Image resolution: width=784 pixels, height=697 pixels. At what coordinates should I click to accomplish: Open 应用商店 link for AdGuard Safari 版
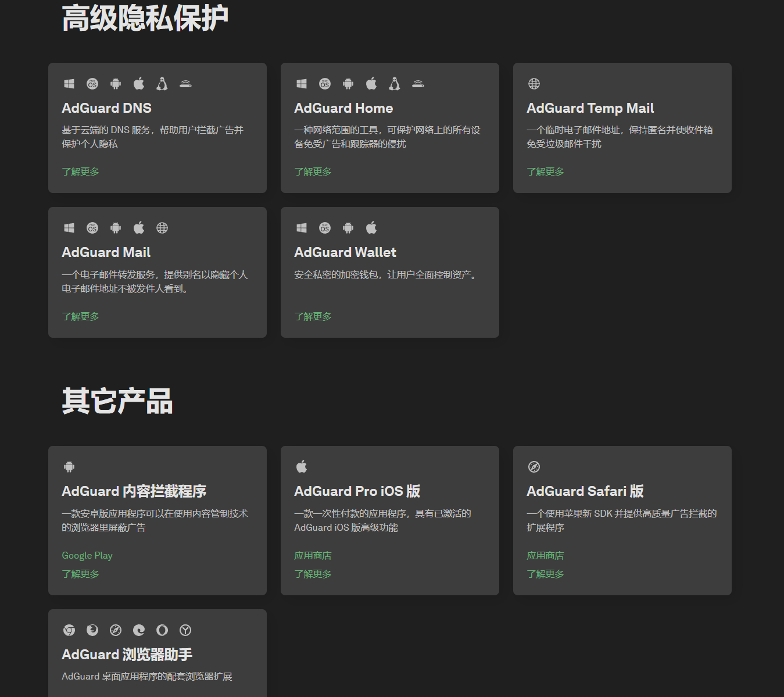546,555
